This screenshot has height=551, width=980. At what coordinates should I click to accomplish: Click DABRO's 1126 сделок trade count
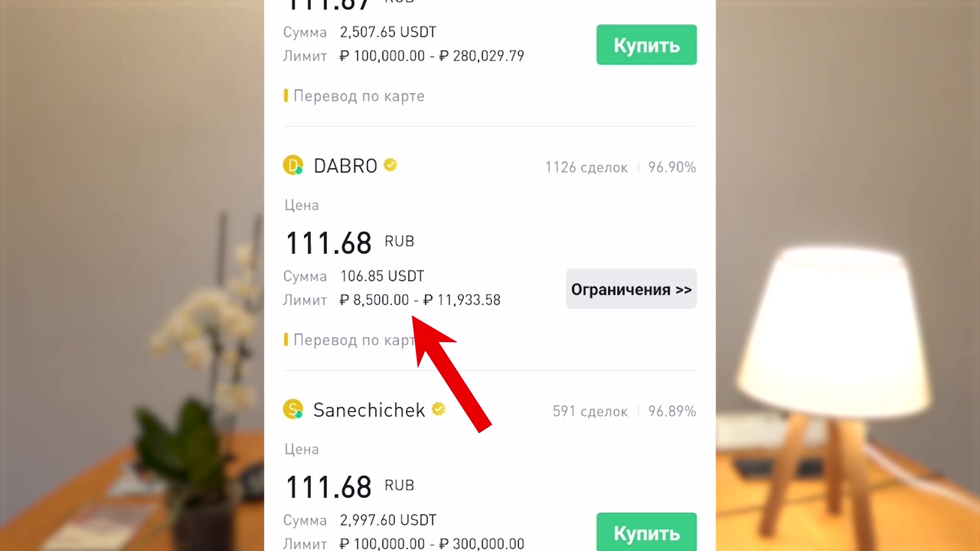click(586, 167)
